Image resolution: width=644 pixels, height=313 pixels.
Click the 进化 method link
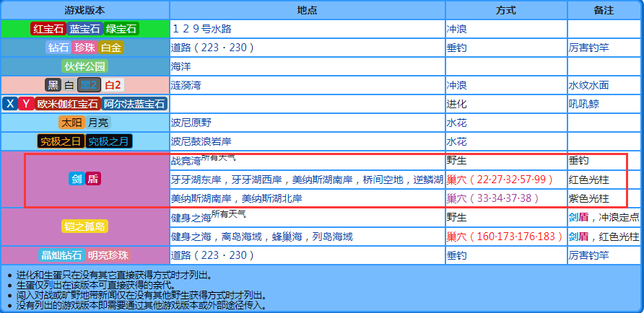point(457,104)
